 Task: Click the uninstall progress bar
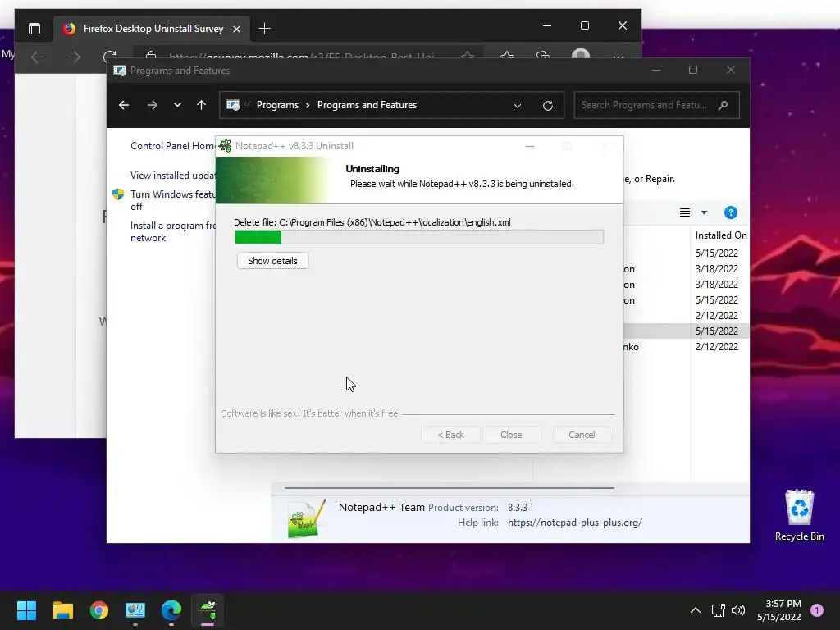pos(419,237)
